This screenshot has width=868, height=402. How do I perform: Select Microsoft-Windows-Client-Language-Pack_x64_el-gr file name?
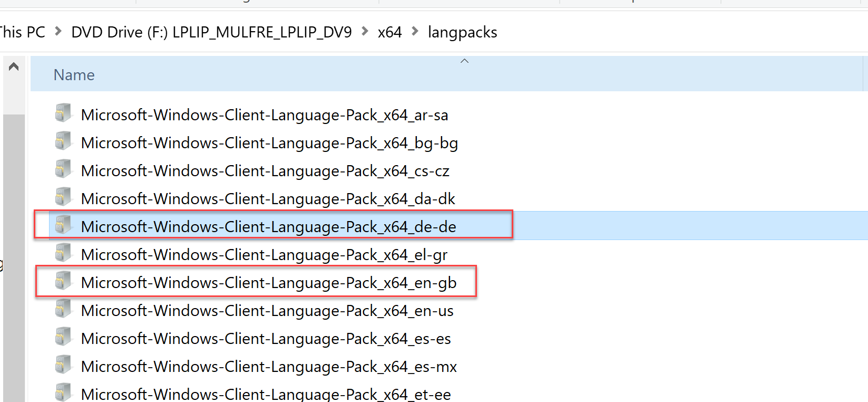264,255
